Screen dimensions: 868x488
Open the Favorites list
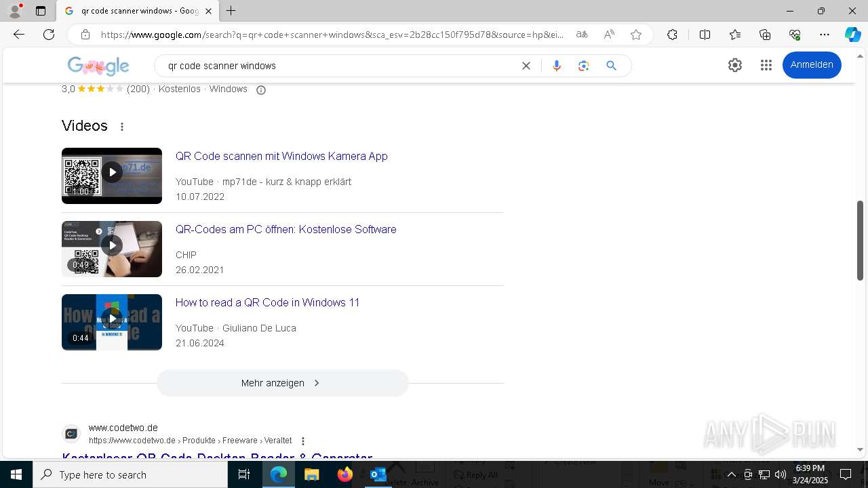coord(735,35)
